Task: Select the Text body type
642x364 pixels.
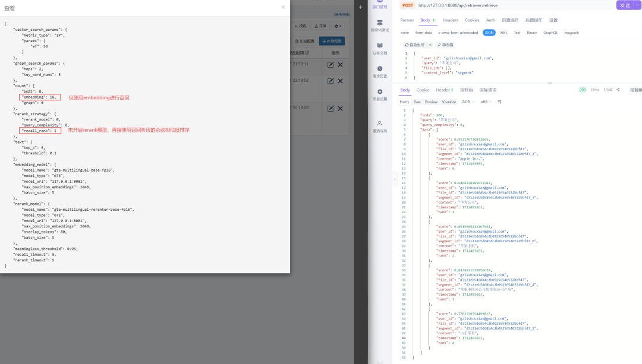Action: coord(517,33)
